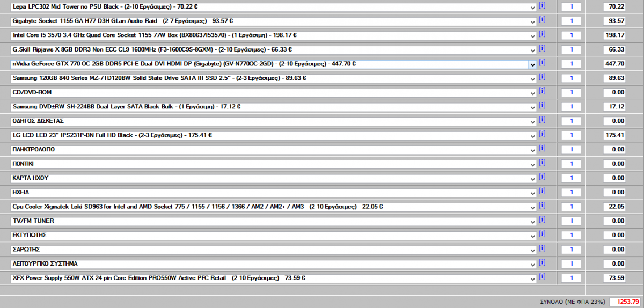
Task: Show info for Xigmatek Loki cooler
Action: [x=542, y=206]
